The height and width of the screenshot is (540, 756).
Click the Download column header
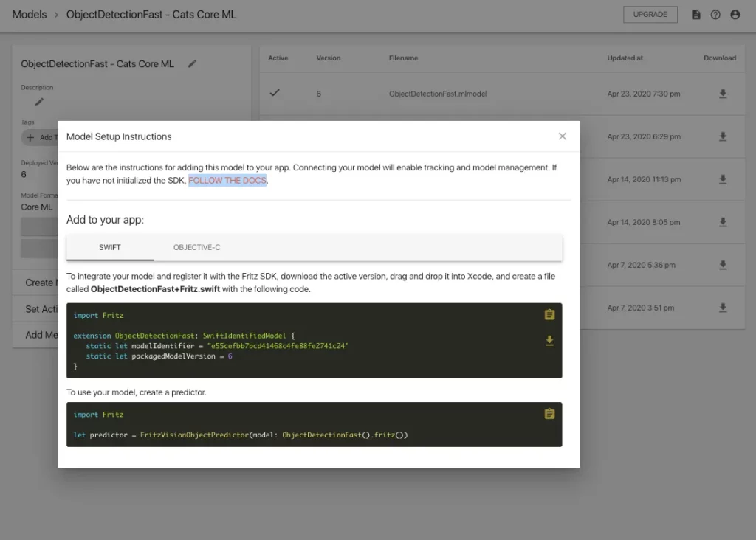click(x=720, y=58)
